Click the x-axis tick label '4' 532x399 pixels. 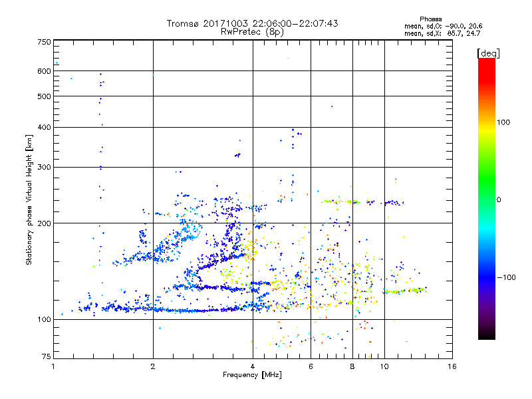point(253,366)
